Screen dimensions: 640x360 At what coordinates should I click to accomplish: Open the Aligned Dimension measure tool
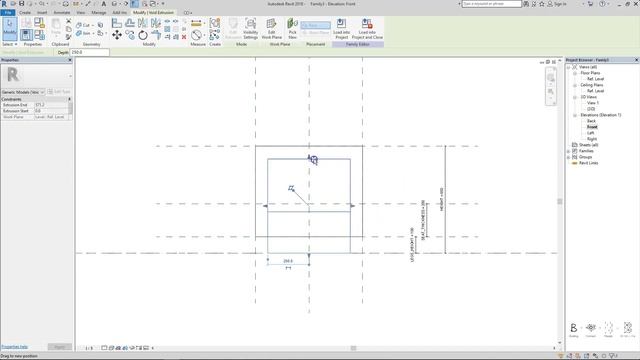[196, 23]
